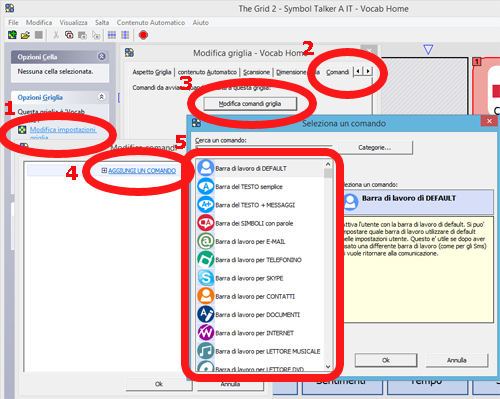The image size is (500, 399).
Task: Click the scissors cut icon
Action: tap(56, 35)
